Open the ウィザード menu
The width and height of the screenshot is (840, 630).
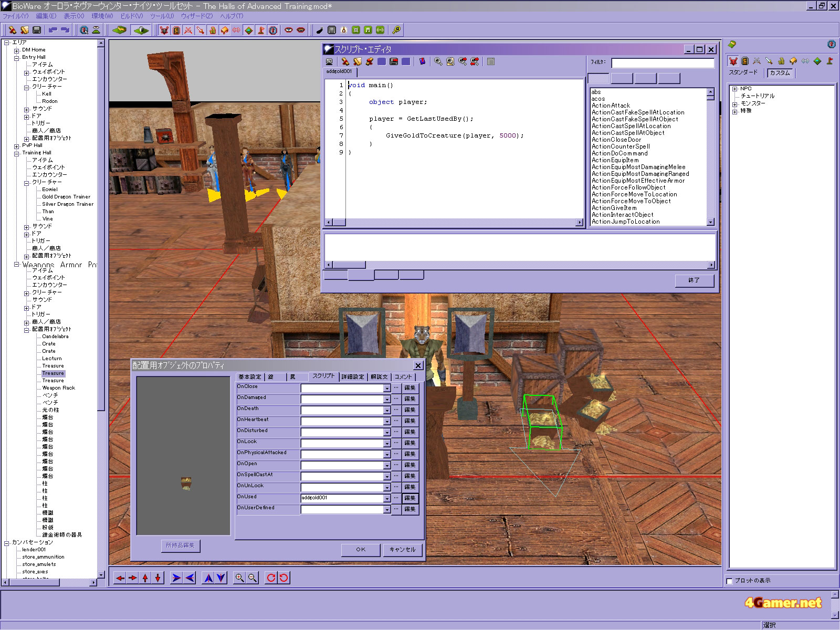(x=197, y=16)
